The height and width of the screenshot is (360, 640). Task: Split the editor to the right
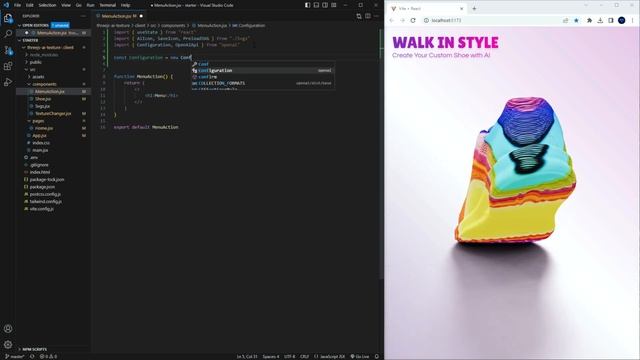(368, 16)
